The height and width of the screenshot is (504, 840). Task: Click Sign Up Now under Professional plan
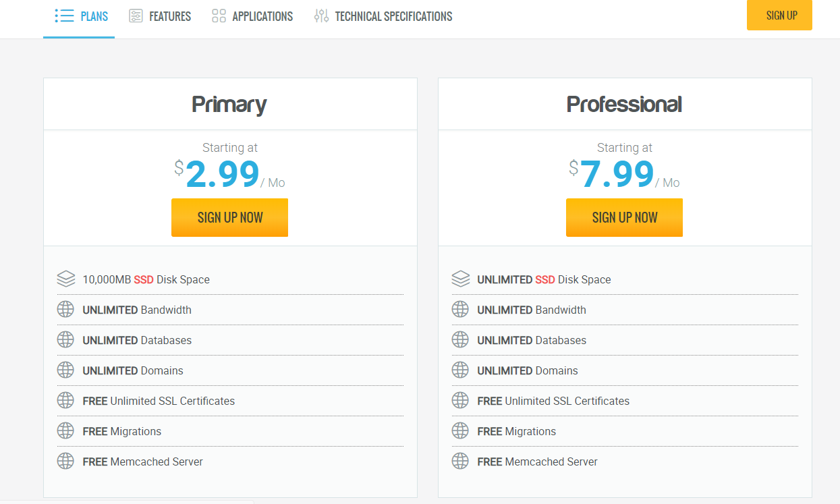[x=624, y=217]
